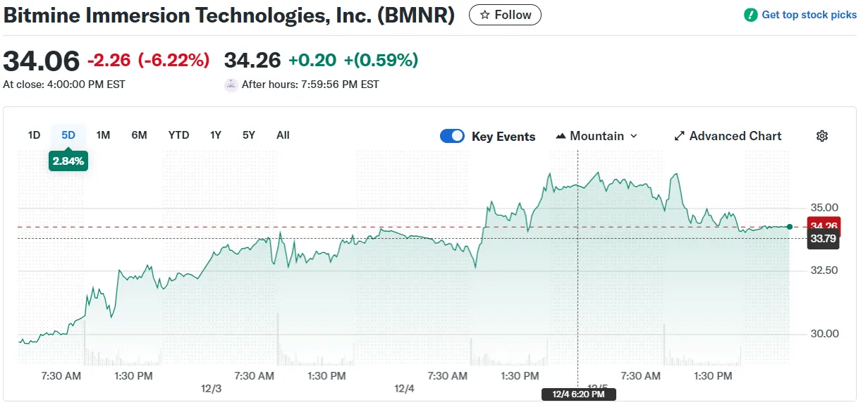The width and height of the screenshot is (868, 405).
Task: Switch to the 1M range
Action: click(103, 135)
